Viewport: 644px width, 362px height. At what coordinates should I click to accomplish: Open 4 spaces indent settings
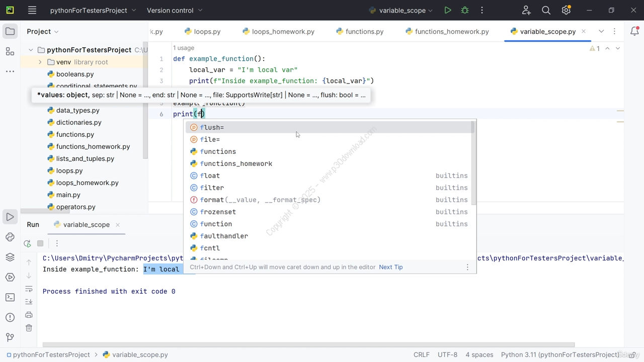click(x=479, y=354)
